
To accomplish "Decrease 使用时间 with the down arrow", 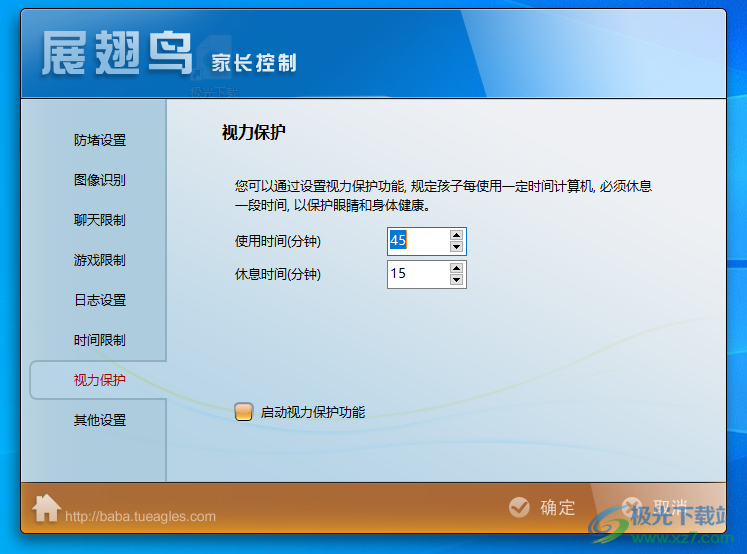I will click(456, 247).
